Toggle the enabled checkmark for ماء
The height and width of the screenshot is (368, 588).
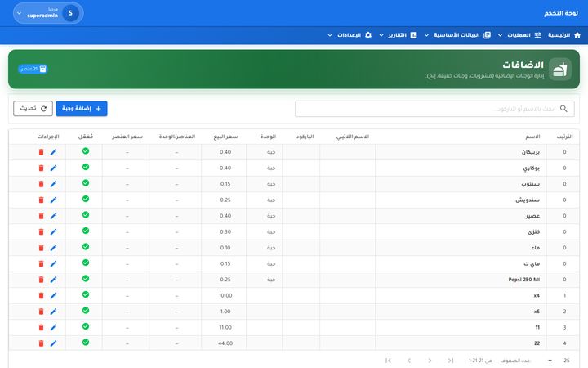click(x=86, y=247)
